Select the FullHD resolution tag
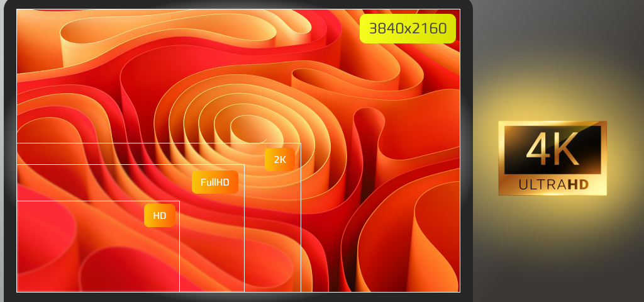 (215, 182)
